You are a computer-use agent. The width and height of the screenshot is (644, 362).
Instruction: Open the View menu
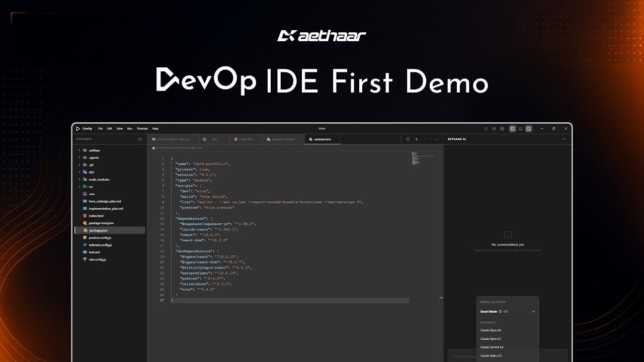(120, 129)
